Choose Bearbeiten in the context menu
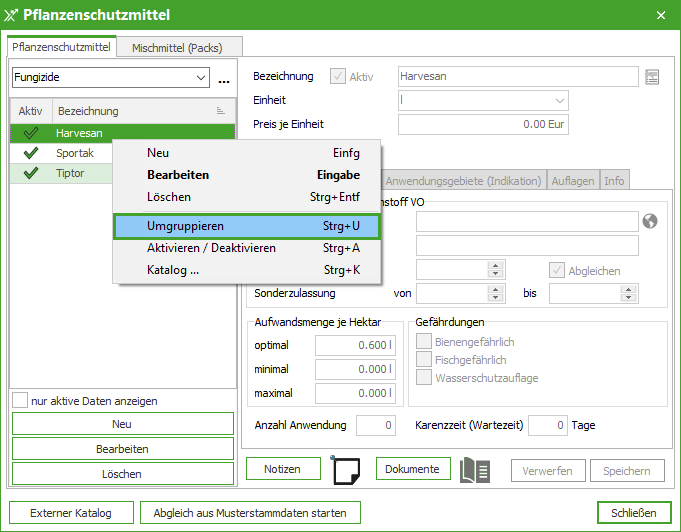Screen dimensions: 681x532 (247, 175)
